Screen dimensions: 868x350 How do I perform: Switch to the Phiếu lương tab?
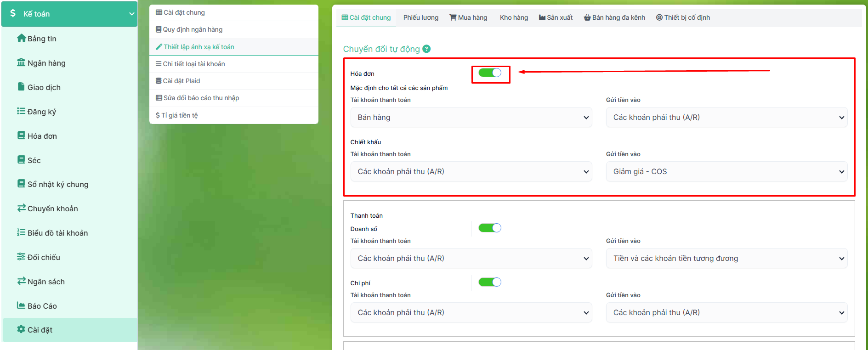click(420, 17)
